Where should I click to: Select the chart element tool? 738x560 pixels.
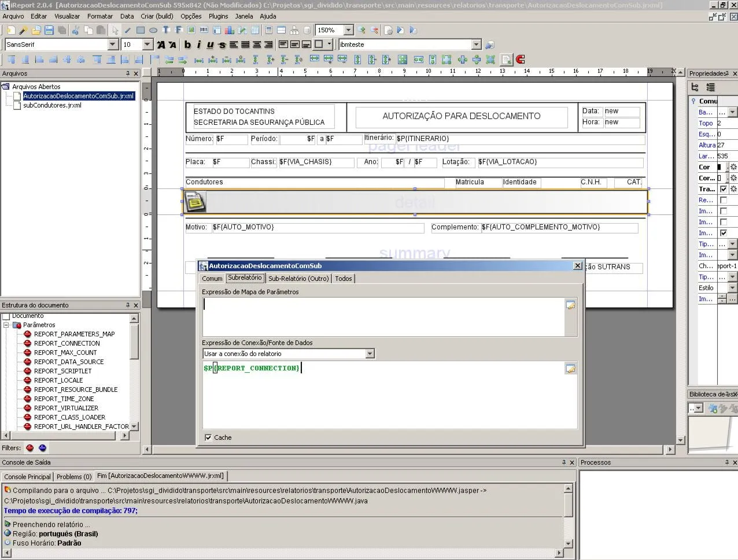230,30
